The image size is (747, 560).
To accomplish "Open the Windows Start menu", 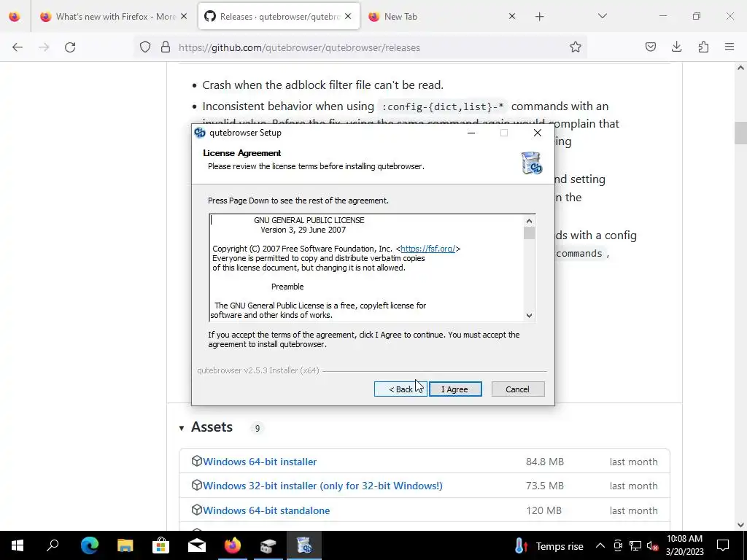I will click(x=18, y=545).
